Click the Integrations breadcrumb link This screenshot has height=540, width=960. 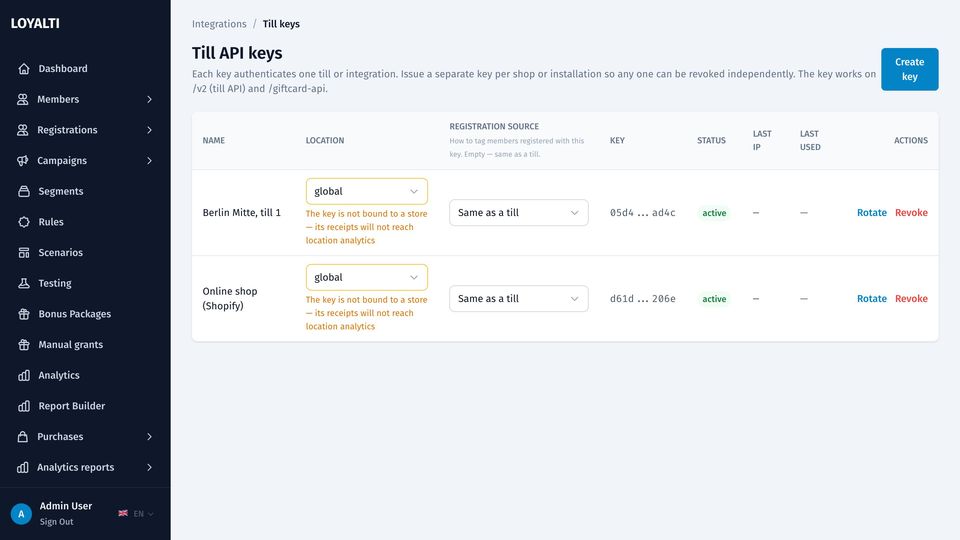[219, 24]
